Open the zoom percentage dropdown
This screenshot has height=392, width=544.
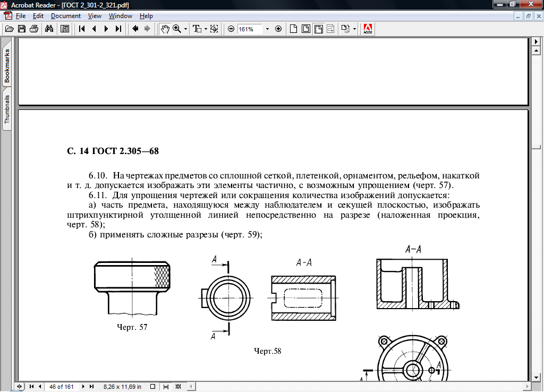pos(268,29)
